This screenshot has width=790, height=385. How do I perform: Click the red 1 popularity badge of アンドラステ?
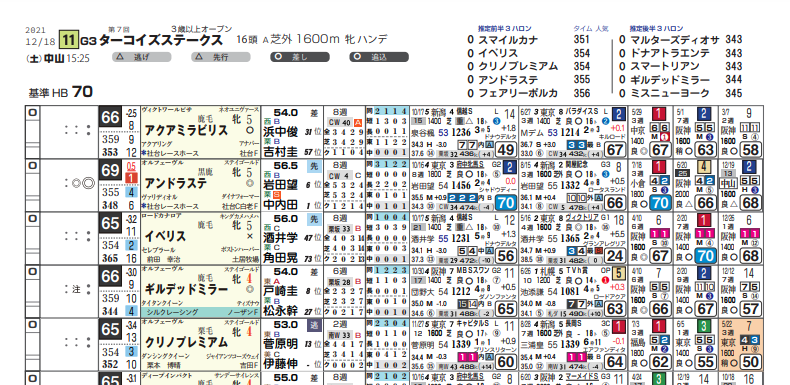point(131,178)
